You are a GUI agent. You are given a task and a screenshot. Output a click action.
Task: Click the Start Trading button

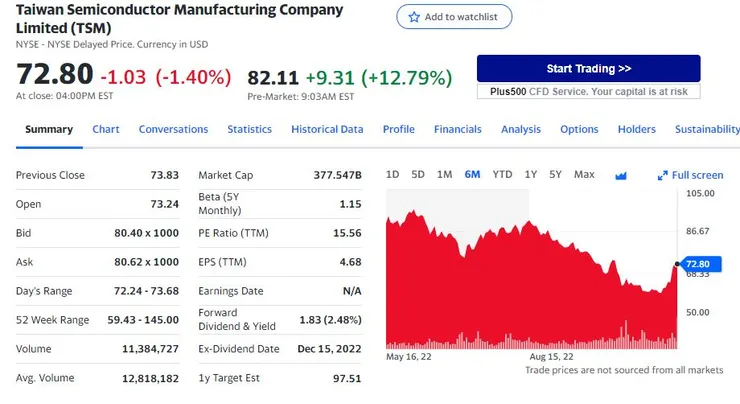(588, 69)
